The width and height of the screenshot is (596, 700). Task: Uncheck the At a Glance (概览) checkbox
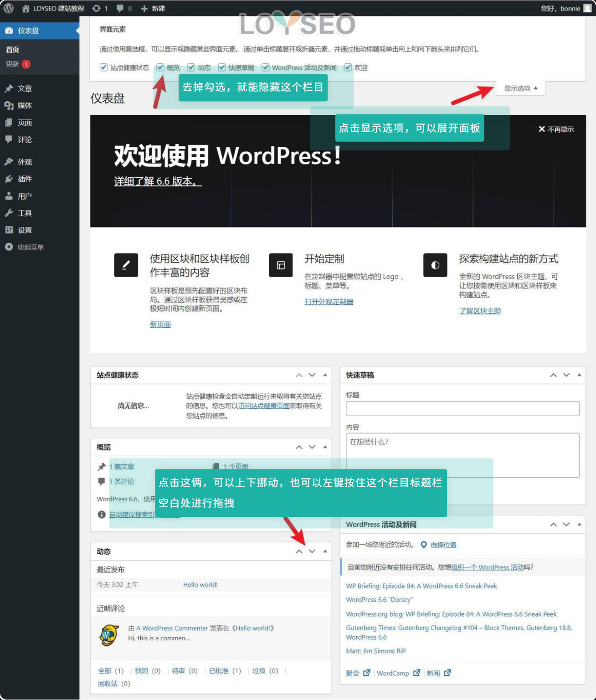point(160,67)
